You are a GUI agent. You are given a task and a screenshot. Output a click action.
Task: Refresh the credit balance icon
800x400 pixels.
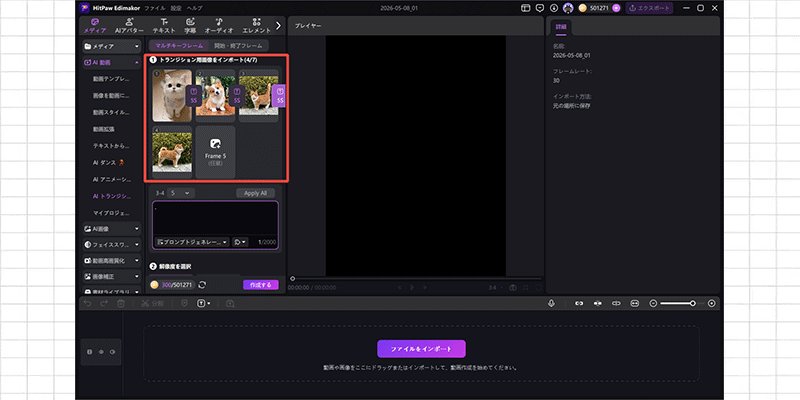pyautogui.click(x=202, y=285)
